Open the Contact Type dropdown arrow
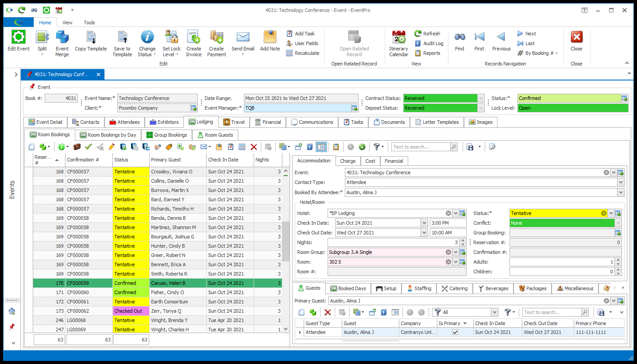The height and width of the screenshot is (364, 637). [621, 182]
